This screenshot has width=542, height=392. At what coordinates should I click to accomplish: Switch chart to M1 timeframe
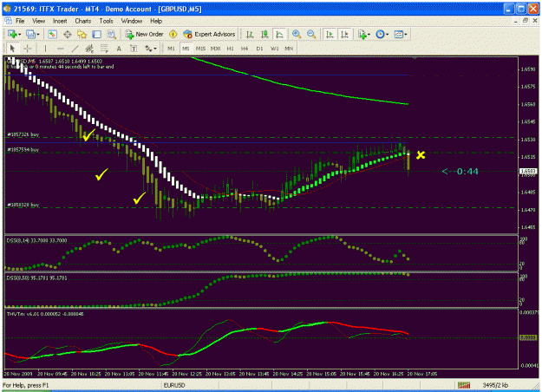pyautogui.click(x=171, y=49)
